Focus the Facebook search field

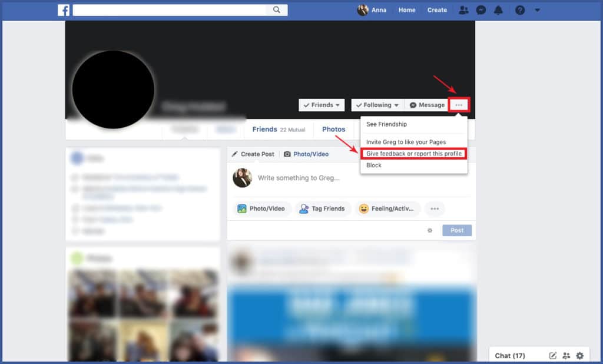(169, 10)
